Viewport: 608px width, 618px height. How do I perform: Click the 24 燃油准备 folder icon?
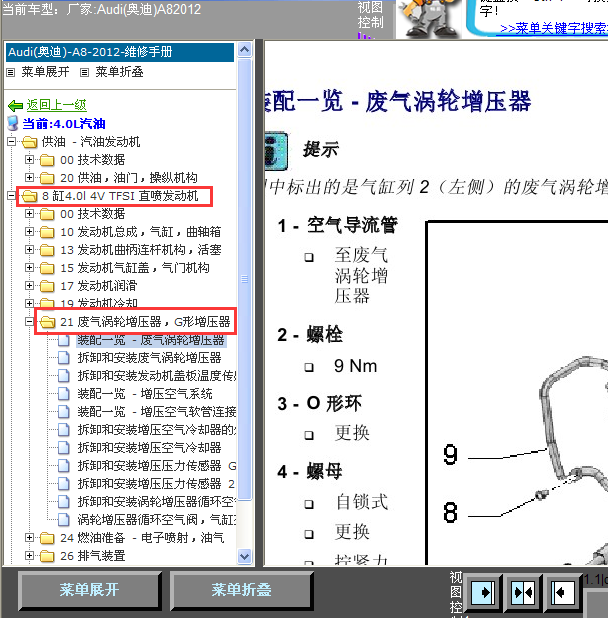click(47, 538)
